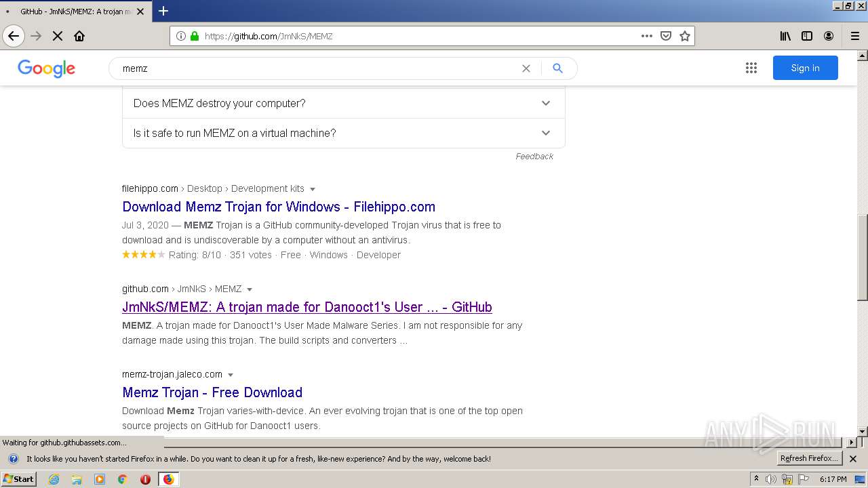Open memz-trojan.jaleco.com options arrow

pyautogui.click(x=231, y=375)
